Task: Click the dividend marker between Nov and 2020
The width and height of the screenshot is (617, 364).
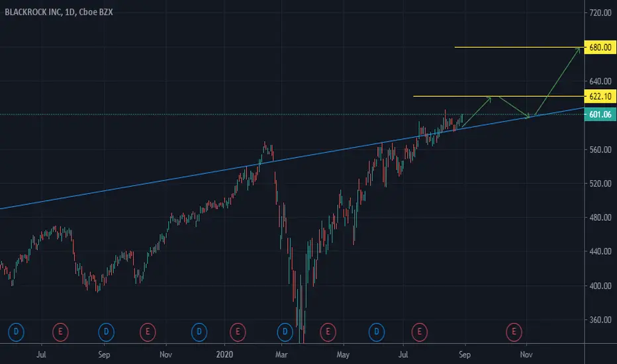Action: tap(199, 332)
